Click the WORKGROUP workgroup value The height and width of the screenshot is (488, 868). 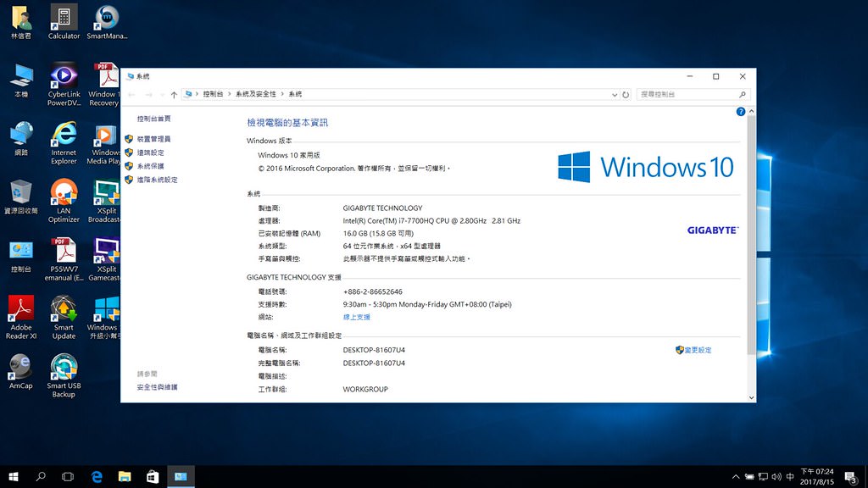tap(365, 390)
